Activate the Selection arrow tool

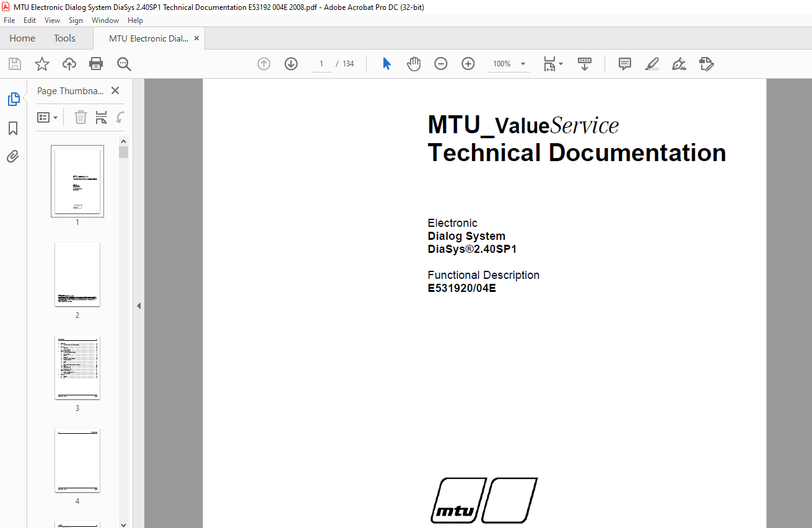tap(386, 64)
